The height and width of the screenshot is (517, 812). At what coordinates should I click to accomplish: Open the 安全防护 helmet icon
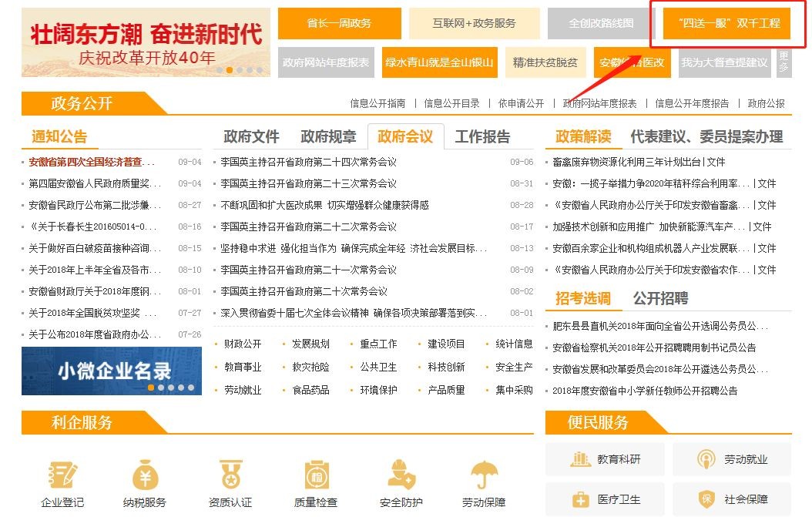pyautogui.click(x=401, y=475)
